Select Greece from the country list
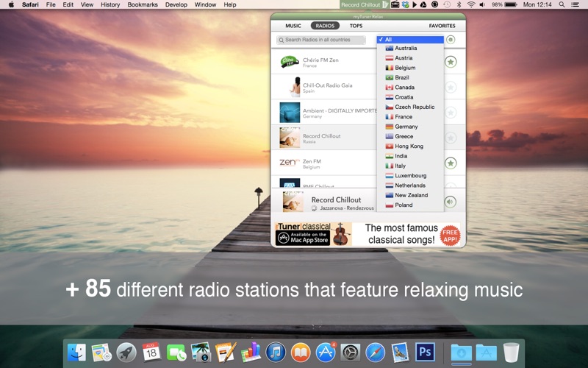 [410, 136]
